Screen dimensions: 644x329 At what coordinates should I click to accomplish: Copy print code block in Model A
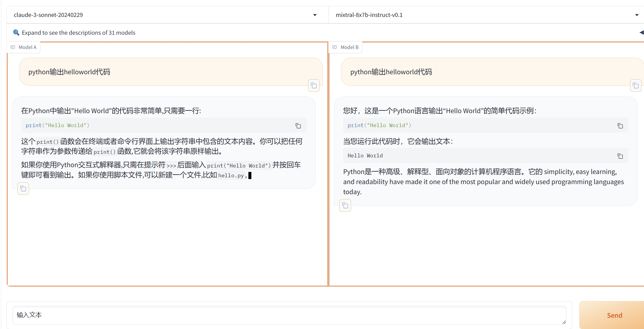click(298, 126)
